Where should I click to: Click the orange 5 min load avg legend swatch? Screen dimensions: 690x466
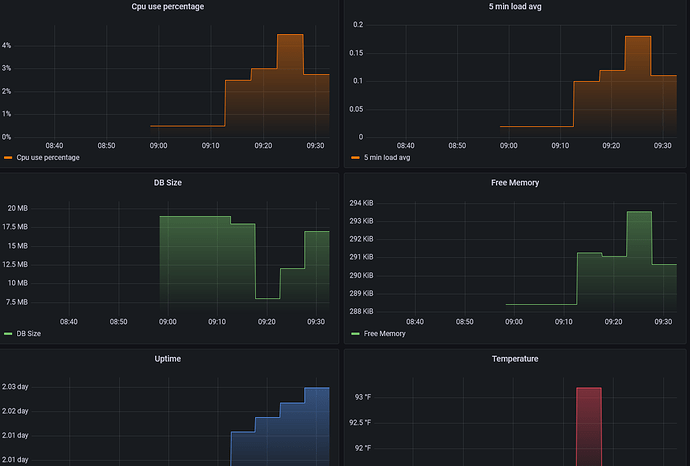(x=355, y=158)
